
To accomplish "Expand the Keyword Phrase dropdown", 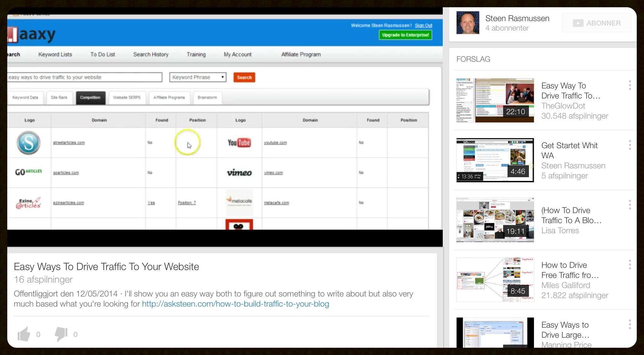I will tap(198, 77).
